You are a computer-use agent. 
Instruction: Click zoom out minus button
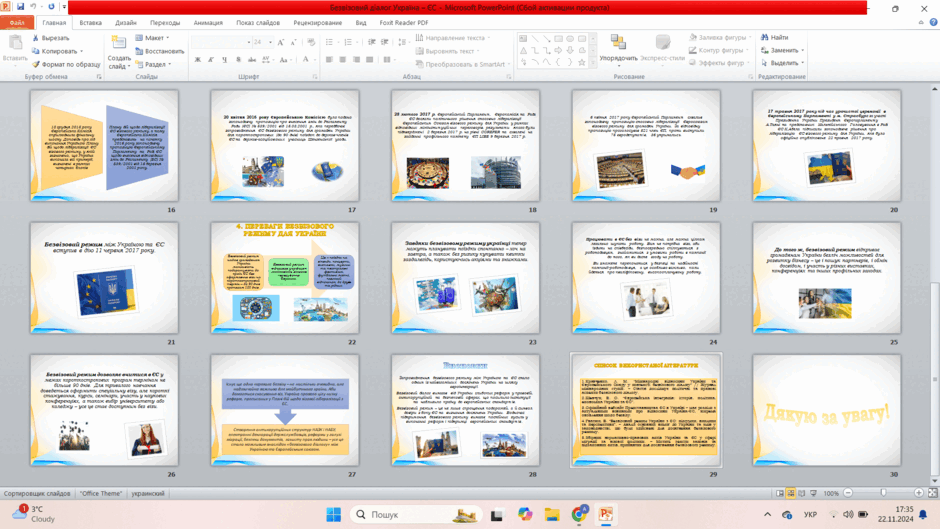pos(848,493)
